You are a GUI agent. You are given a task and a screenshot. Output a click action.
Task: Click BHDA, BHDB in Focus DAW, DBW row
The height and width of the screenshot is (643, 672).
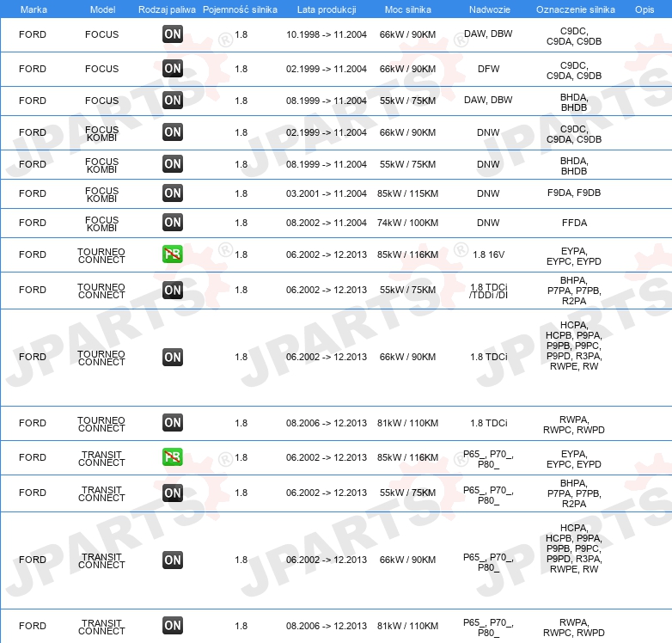coord(574,102)
